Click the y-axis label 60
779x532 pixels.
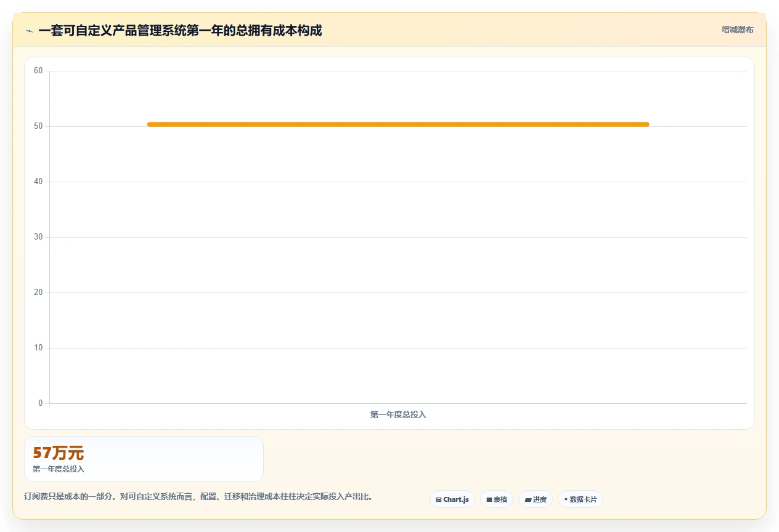coord(38,71)
